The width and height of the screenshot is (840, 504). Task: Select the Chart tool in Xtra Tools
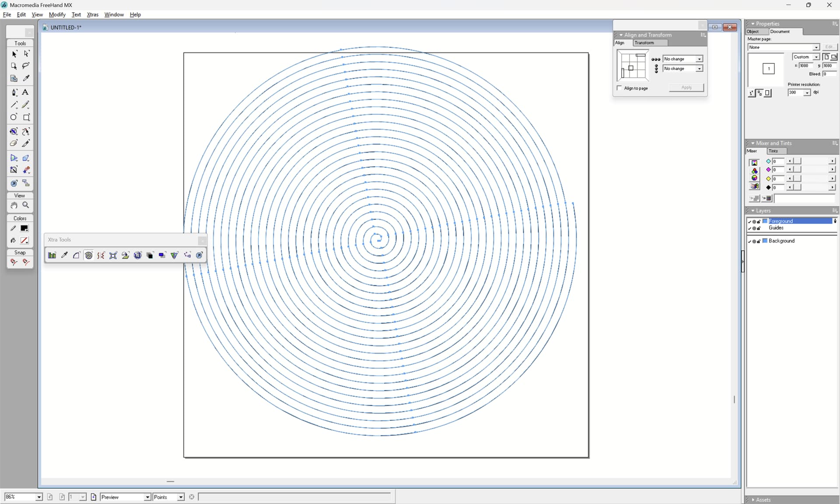click(x=52, y=255)
